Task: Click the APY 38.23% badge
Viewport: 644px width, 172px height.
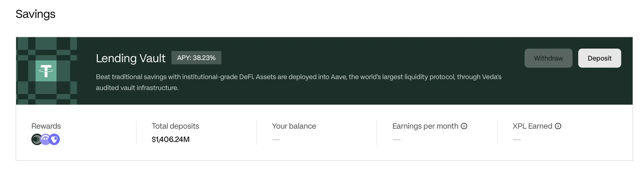Action: point(196,58)
